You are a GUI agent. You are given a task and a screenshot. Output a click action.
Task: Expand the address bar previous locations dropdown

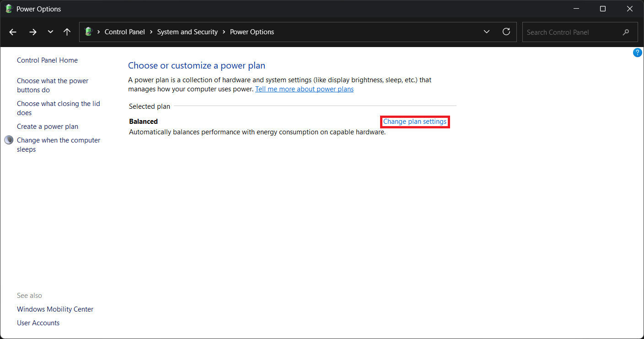click(486, 32)
